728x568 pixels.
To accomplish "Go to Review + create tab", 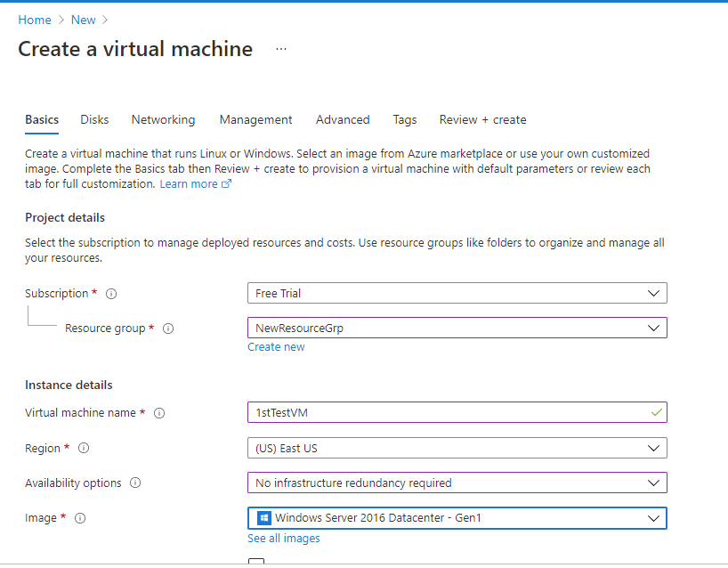I will coord(483,120).
